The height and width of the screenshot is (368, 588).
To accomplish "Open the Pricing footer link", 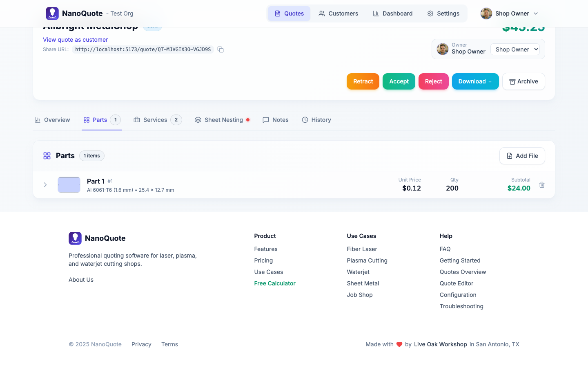I will [x=263, y=260].
